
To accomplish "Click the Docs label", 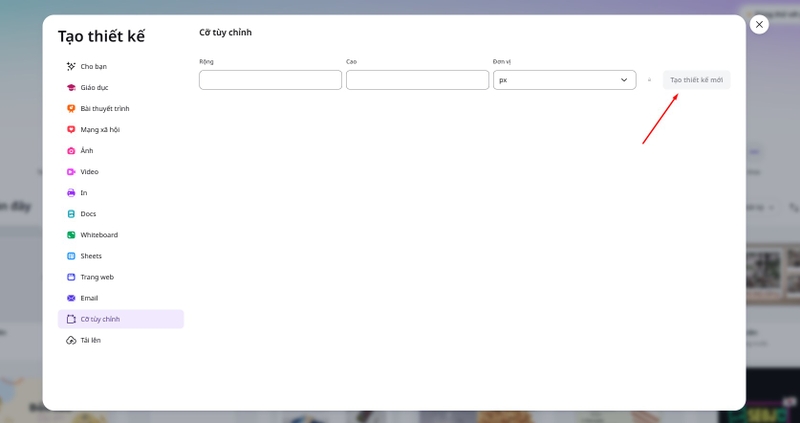I will [88, 214].
